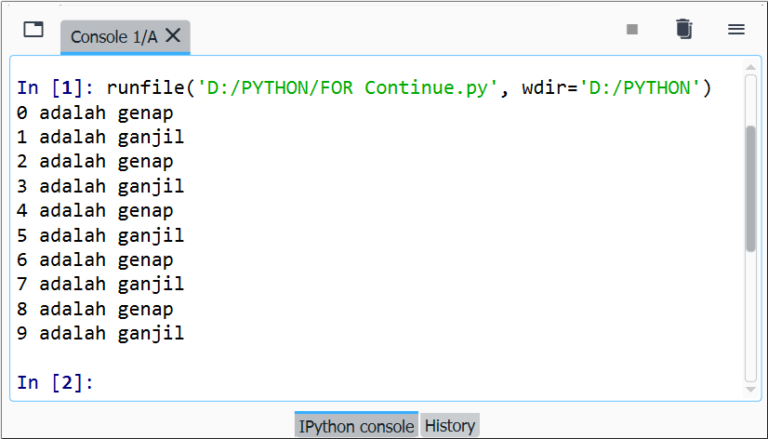Switch to the History tab
This screenshot has height=439, width=768.
coord(450,426)
